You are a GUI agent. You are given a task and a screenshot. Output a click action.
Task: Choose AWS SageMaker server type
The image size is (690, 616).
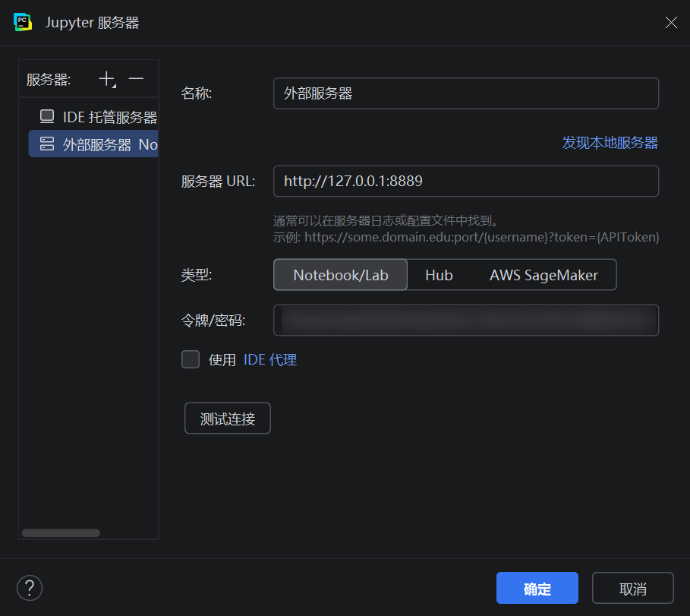pos(543,275)
